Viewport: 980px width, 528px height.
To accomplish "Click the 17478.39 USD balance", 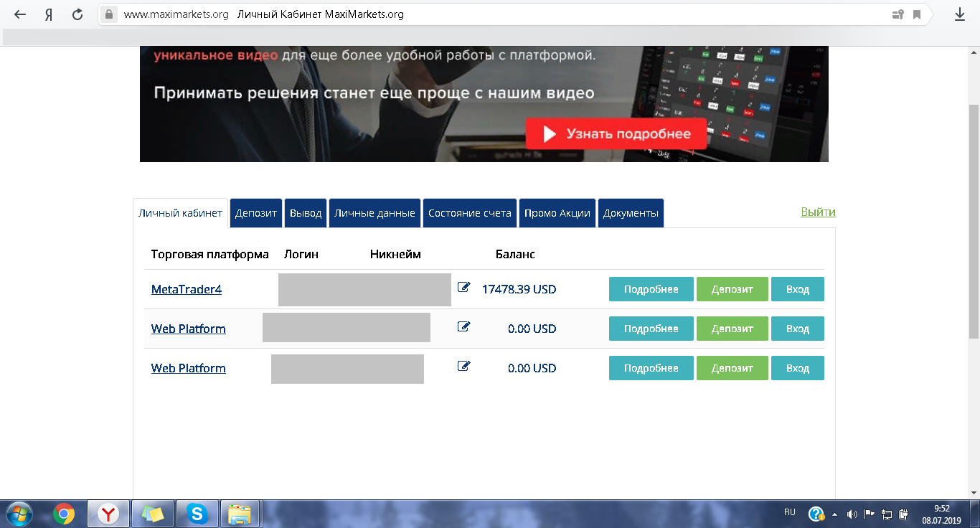I will pos(519,289).
